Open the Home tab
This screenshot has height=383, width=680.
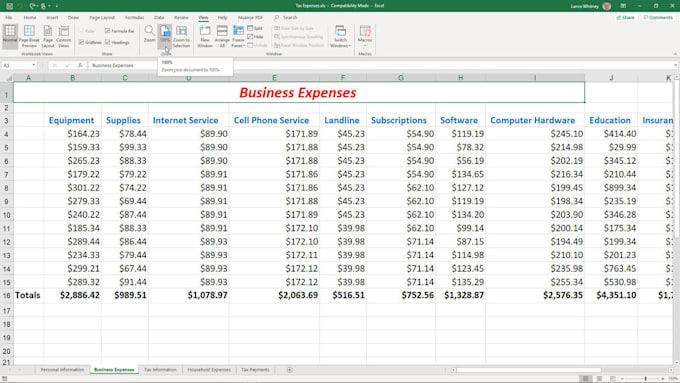coord(30,17)
